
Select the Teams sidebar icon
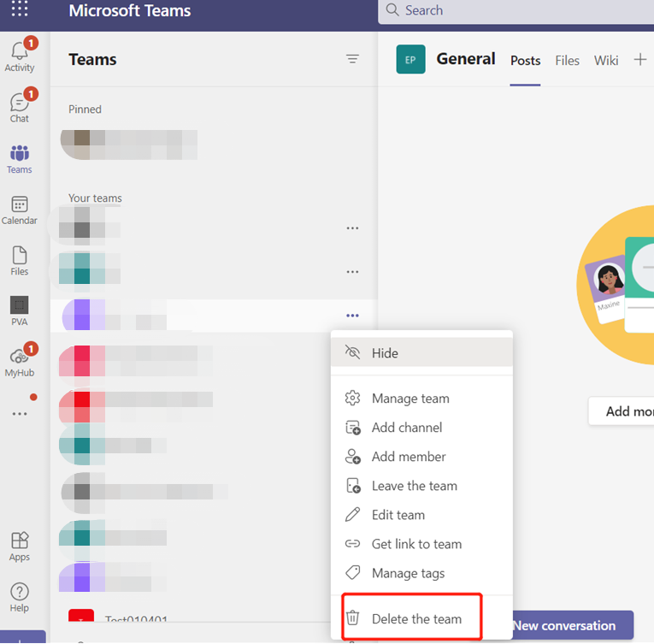tap(19, 159)
